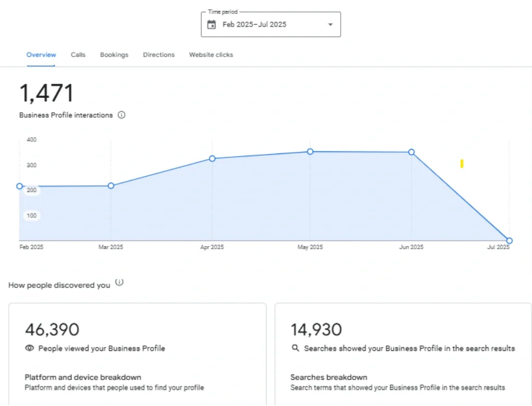
Task: Click the People viewed your Business Profile card
Action: (138, 352)
